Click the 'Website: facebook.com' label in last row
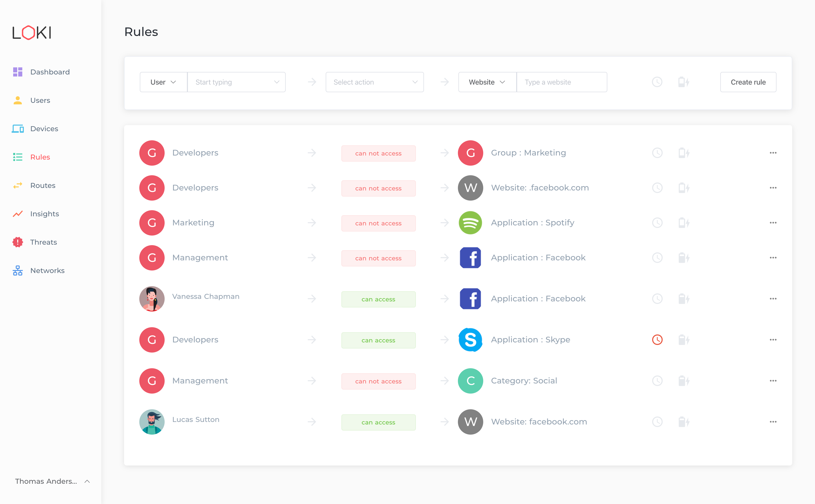This screenshot has height=504, width=815. click(x=539, y=422)
